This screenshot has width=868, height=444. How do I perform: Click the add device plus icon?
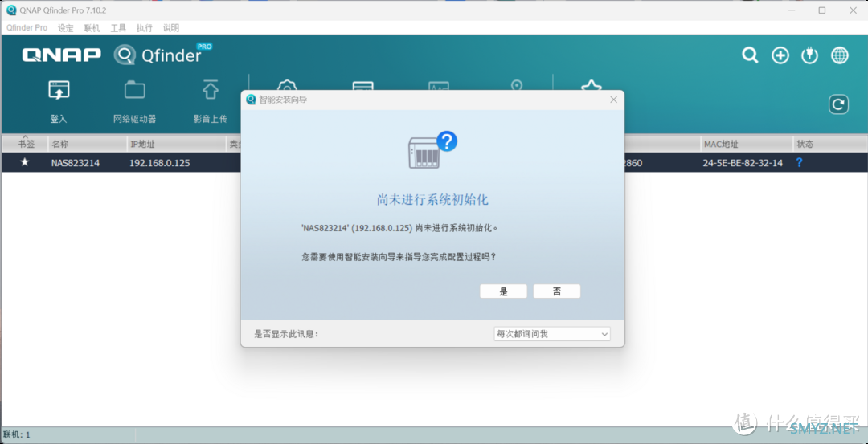click(780, 55)
